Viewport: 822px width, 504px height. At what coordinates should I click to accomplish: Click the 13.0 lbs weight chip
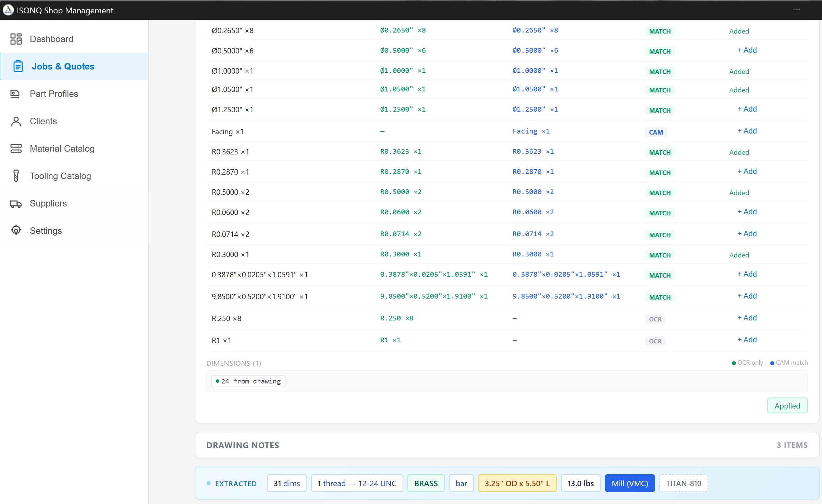(580, 483)
